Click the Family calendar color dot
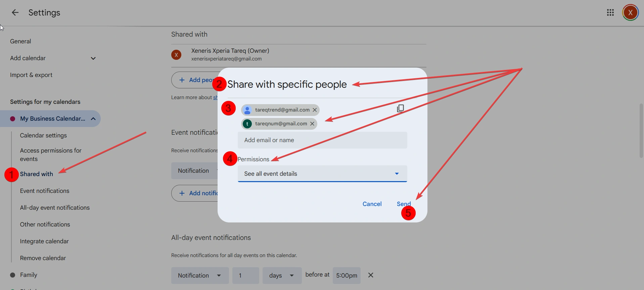Screen dimensions: 644x290 (x=13, y=275)
